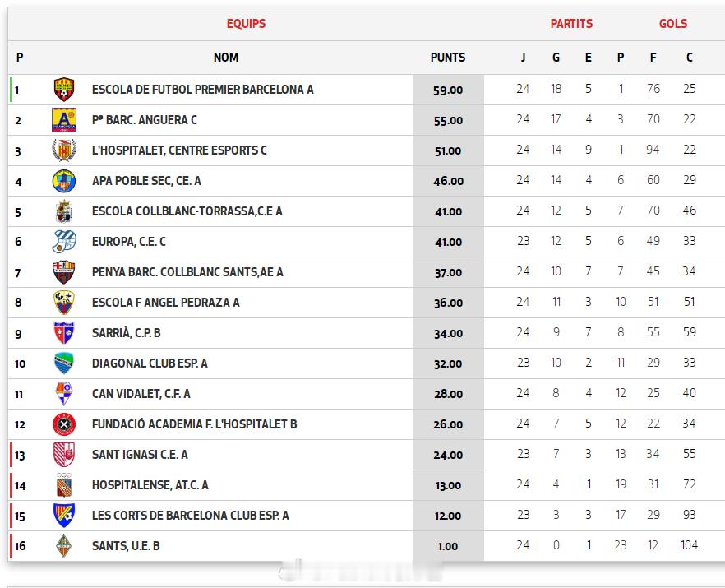Viewport: 725px width, 588px height.
Task: Open ESCOLA F ANGEL PEDRAZA A link
Action: pos(165,303)
